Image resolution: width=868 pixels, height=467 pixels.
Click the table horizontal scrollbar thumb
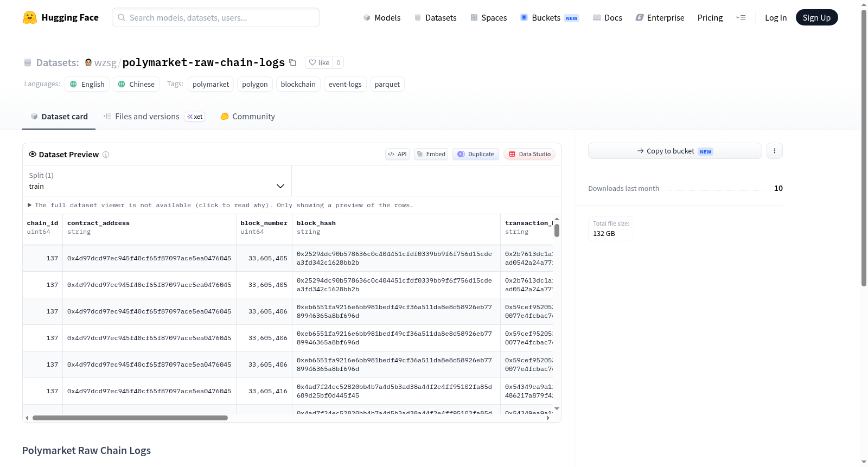pyautogui.click(x=130, y=418)
